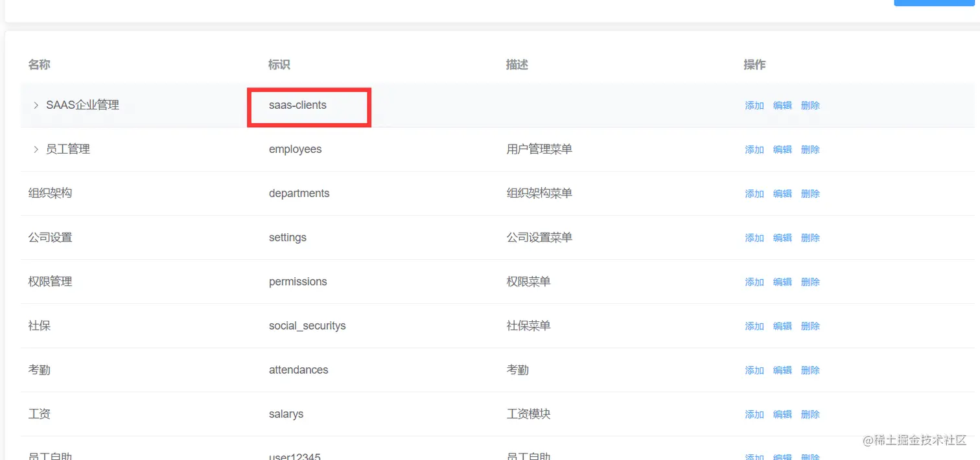
Task: Click 编辑 in the 社保 row
Action: tap(782, 326)
